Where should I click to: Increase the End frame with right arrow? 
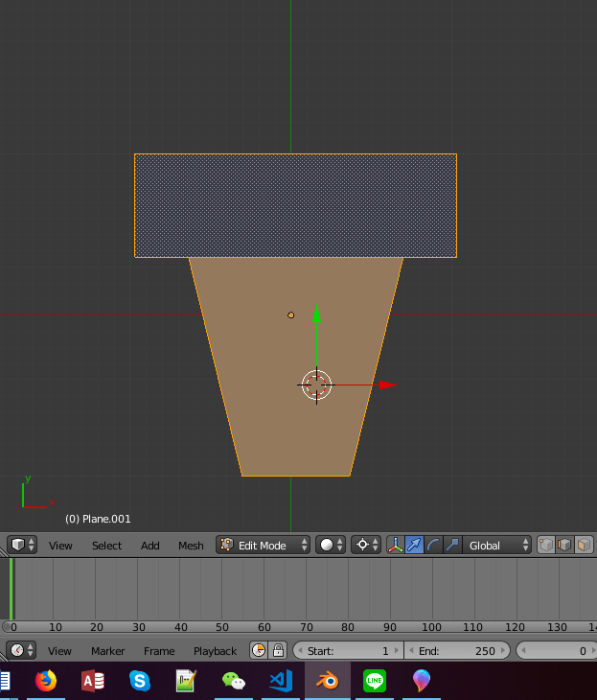pyautogui.click(x=503, y=650)
